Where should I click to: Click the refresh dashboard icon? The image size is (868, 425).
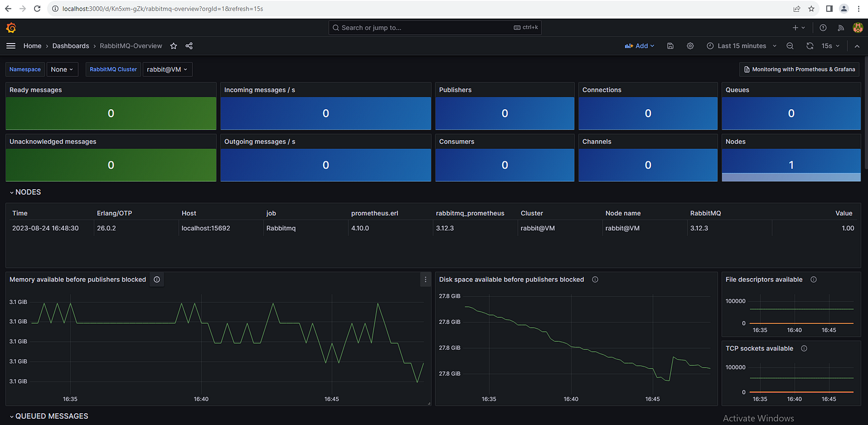click(x=810, y=46)
